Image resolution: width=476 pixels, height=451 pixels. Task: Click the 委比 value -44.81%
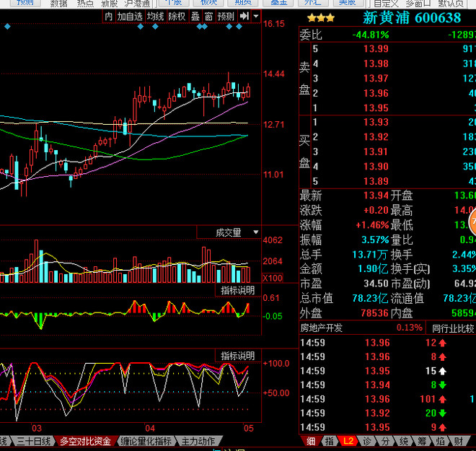tap(371, 35)
